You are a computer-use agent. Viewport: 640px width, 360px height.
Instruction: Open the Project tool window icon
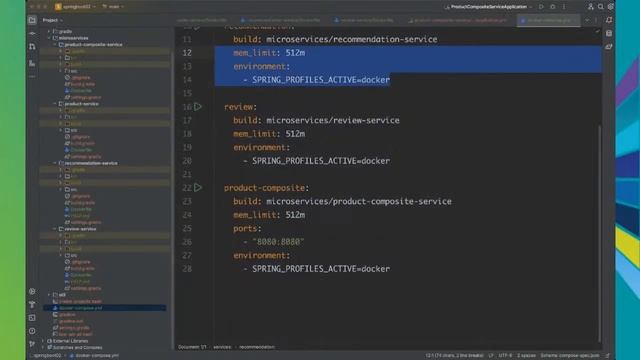[x=32, y=20]
